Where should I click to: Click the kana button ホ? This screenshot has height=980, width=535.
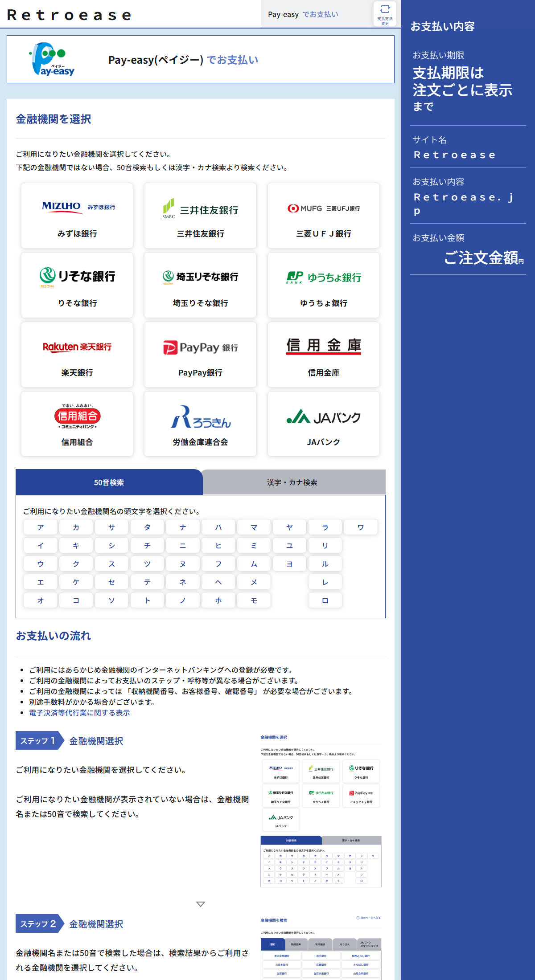click(x=218, y=600)
